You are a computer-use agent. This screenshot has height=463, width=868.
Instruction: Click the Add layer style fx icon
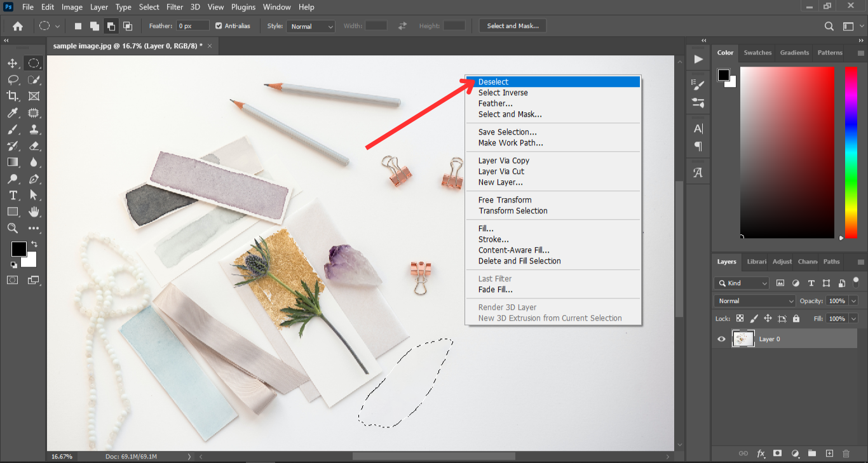coord(761,453)
